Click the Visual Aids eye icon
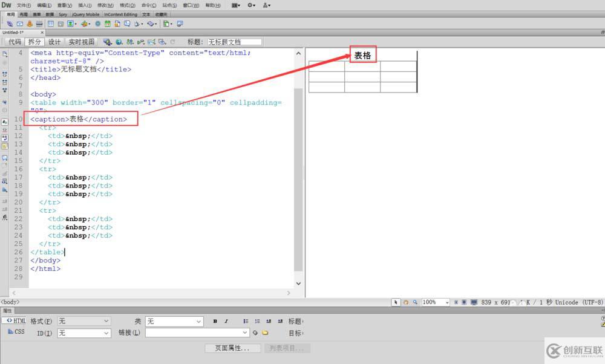Screen dimensions: 605x364 pyautogui.click(x=162, y=42)
